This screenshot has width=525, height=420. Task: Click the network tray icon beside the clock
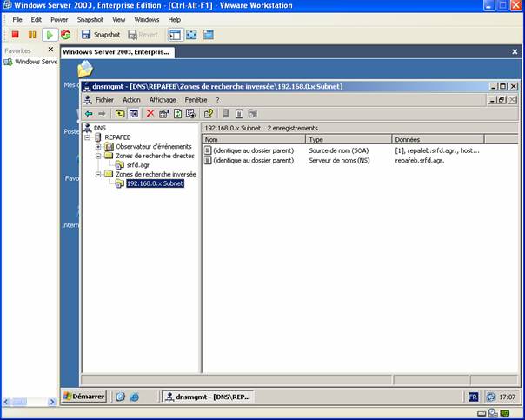pyautogui.click(x=490, y=397)
